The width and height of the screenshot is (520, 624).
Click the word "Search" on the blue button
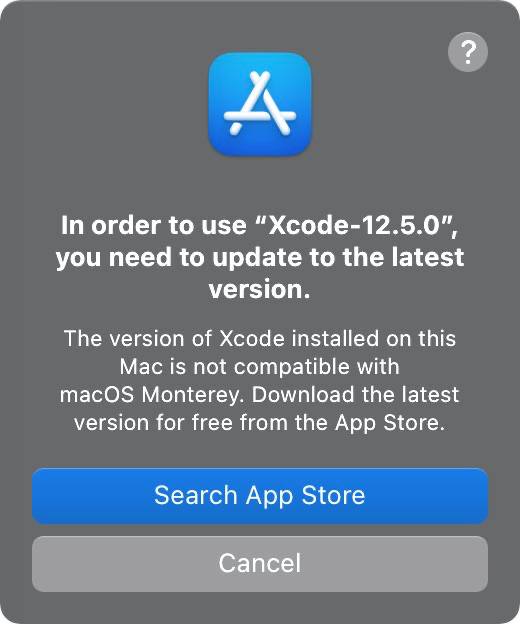point(196,495)
